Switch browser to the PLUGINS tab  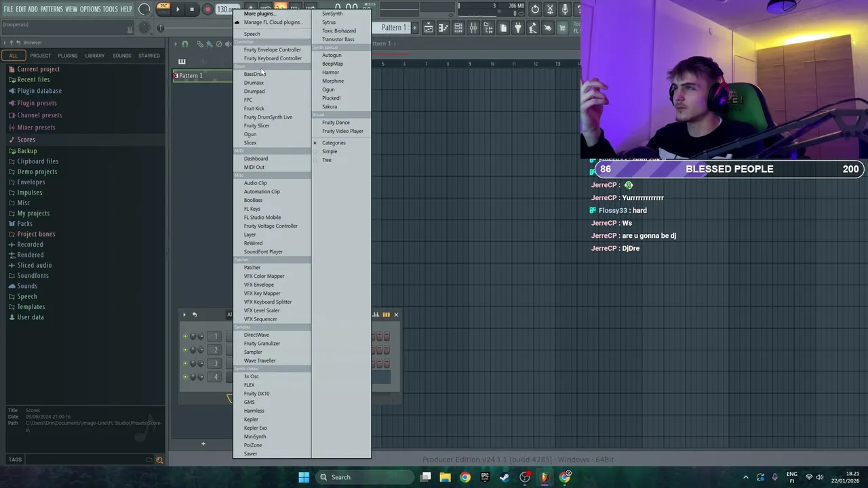click(68, 56)
